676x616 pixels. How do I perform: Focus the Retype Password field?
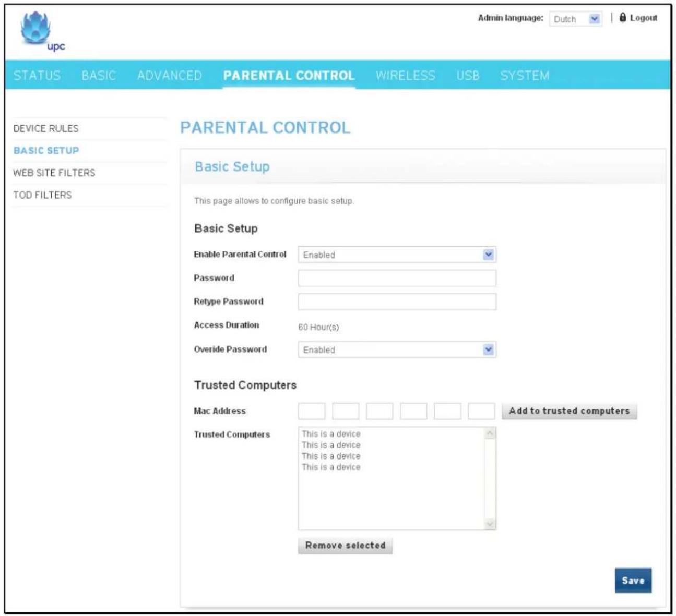tap(397, 301)
